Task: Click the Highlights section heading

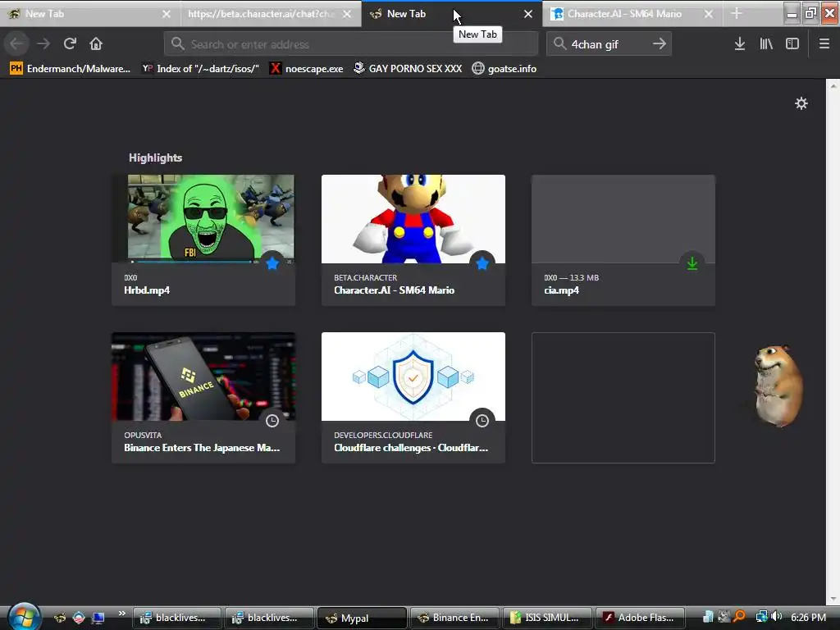Action: pos(155,157)
